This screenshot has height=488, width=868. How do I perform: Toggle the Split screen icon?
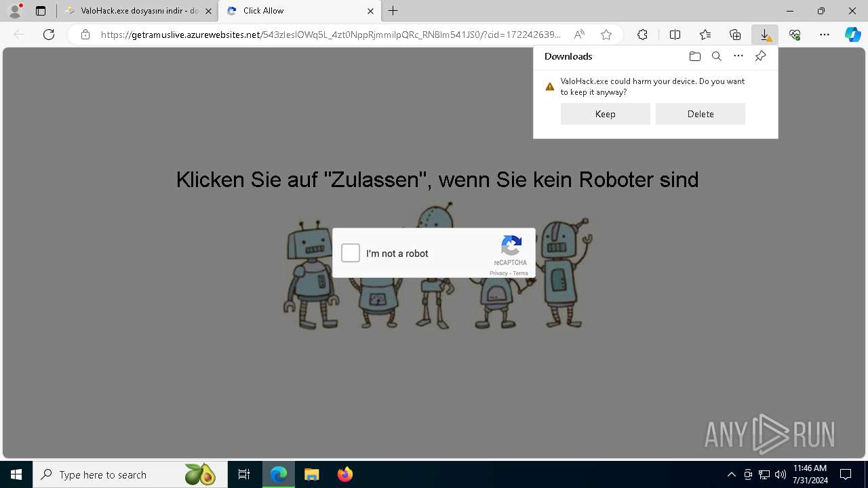pyautogui.click(x=675, y=35)
